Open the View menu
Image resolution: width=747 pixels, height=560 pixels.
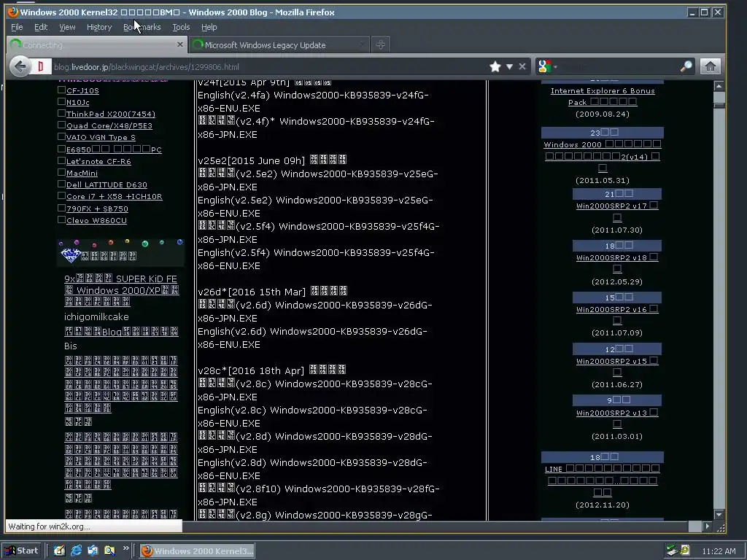click(x=67, y=27)
